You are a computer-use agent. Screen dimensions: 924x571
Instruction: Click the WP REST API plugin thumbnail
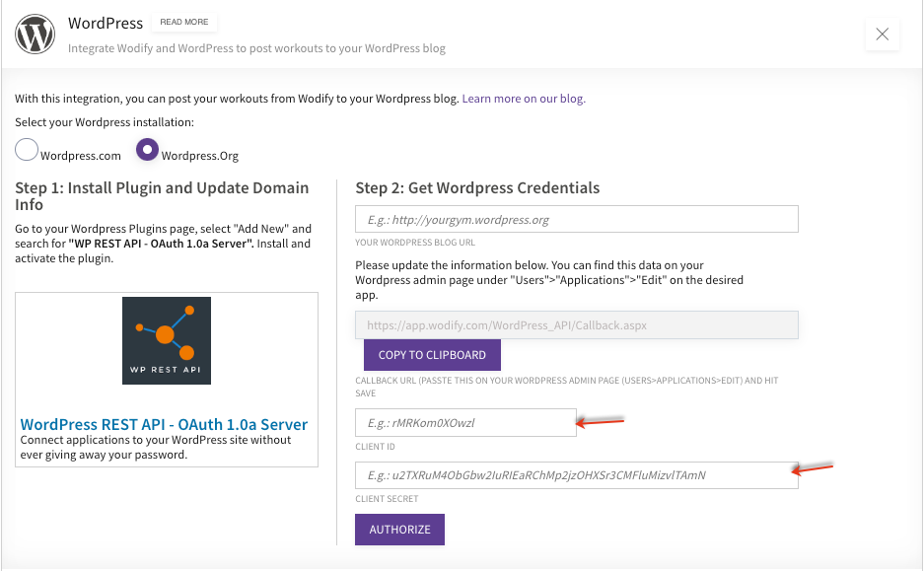point(167,340)
